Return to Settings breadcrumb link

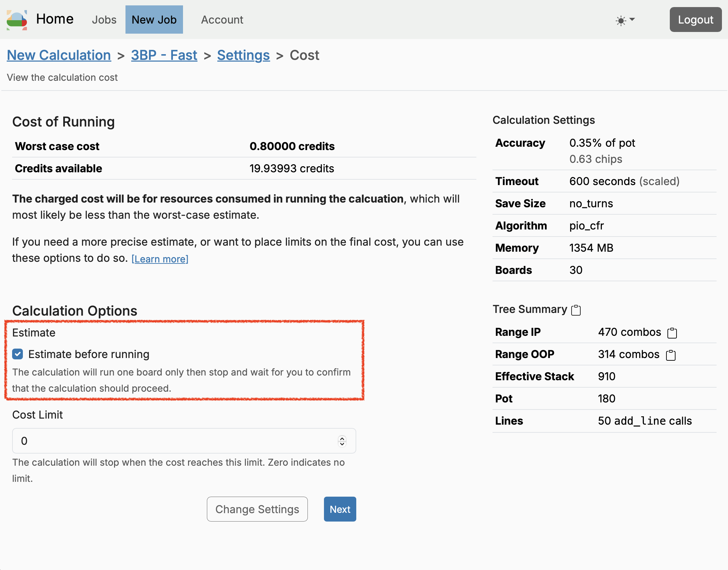(x=243, y=55)
